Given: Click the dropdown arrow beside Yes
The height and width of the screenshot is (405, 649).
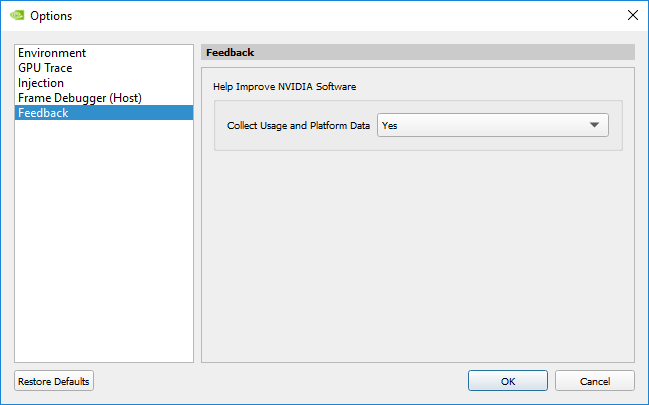Looking at the screenshot, I should [x=594, y=126].
